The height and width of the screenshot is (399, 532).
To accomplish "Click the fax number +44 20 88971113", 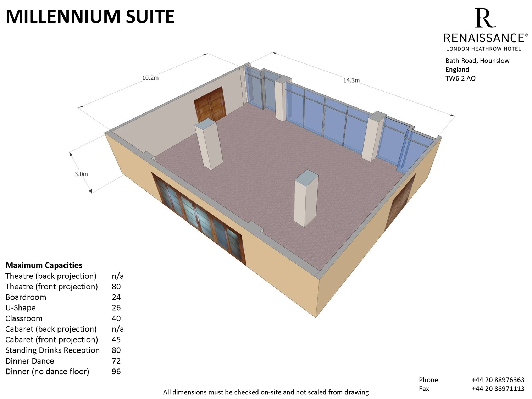I will coord(498,389).
